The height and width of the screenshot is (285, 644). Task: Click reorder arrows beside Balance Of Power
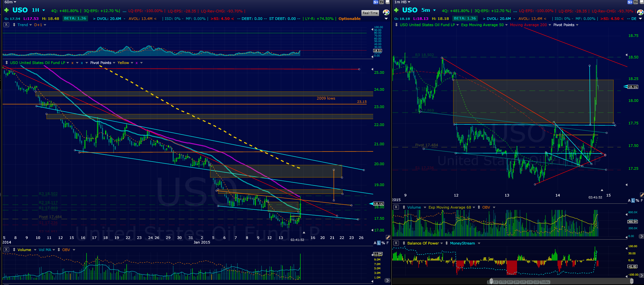(x=404, y=243)
